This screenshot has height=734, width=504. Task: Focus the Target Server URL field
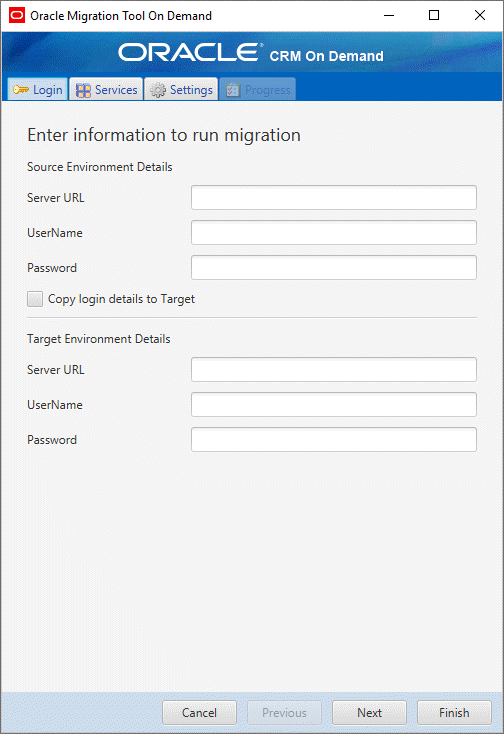point(334,369)
